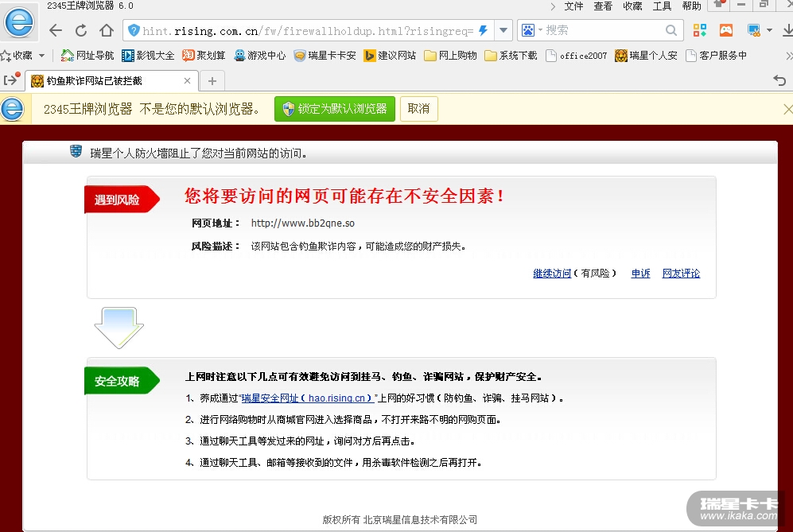Click the 遇到风险 red label
This screenshot has width=793, height=532.
pyautogui.click(x=120, y=200)
